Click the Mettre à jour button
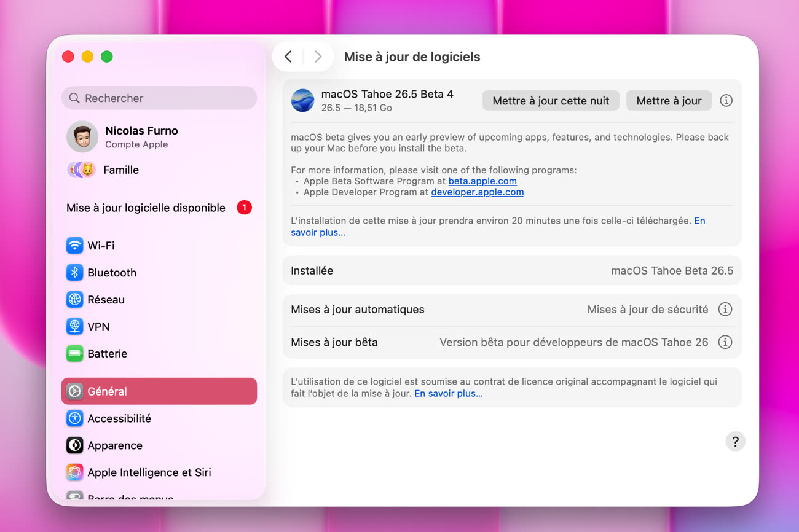This screenshot has height=532, width=799. pos(669,101)
